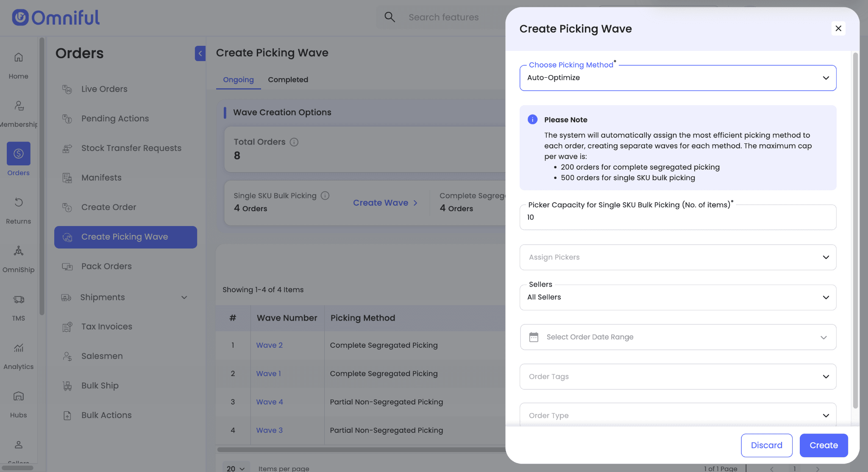Open the Sellers dropdown
The width and height of the screenshot is (868, 472).
[x=677, y=297]
